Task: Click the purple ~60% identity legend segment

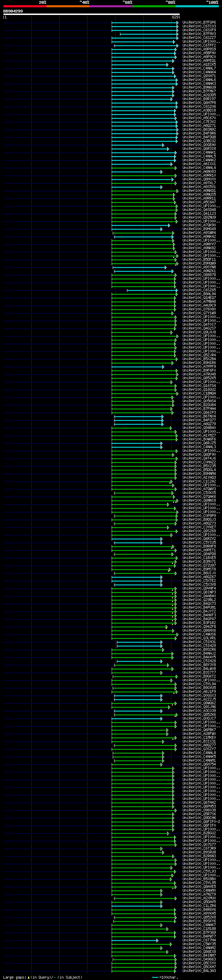Action: point(111,6)
